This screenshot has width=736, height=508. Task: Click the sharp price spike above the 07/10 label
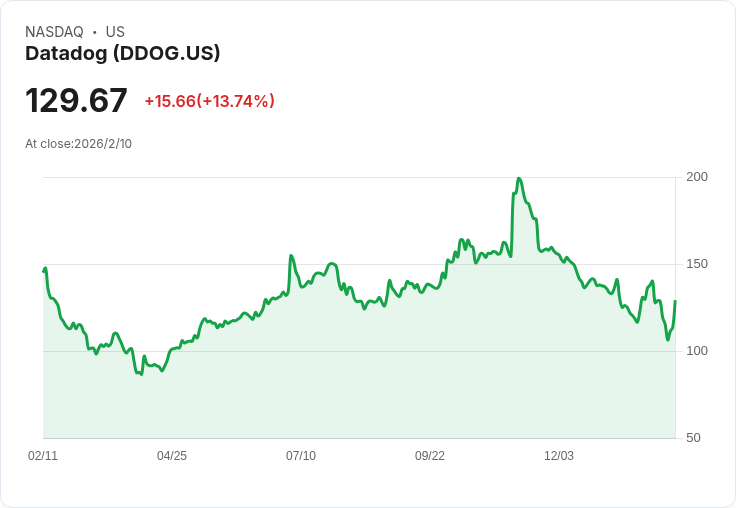coord(291,256)
